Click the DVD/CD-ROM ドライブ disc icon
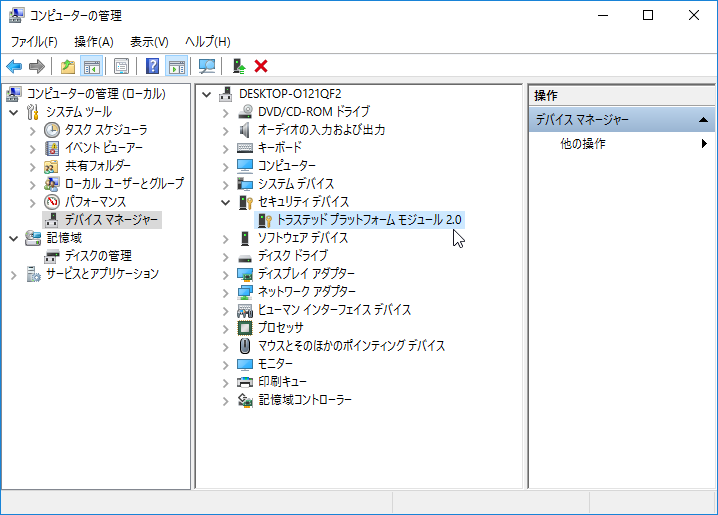 click(245, 112)
